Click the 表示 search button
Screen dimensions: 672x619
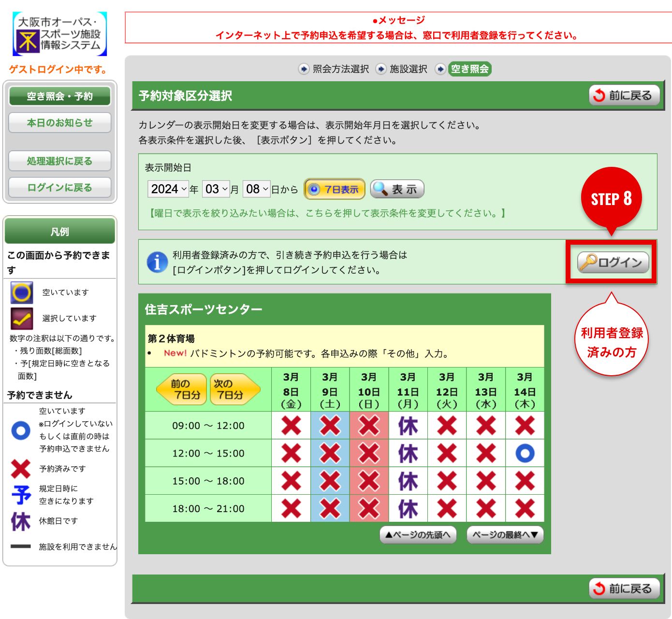[x=397, y=189]
